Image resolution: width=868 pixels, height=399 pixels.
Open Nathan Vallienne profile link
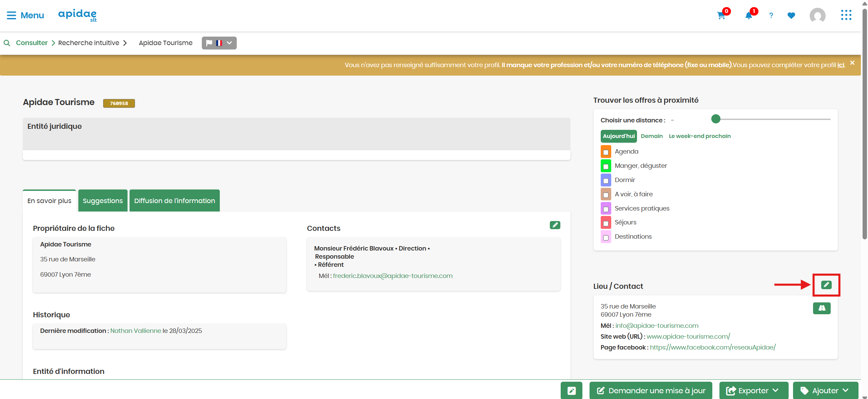point(136,331)
